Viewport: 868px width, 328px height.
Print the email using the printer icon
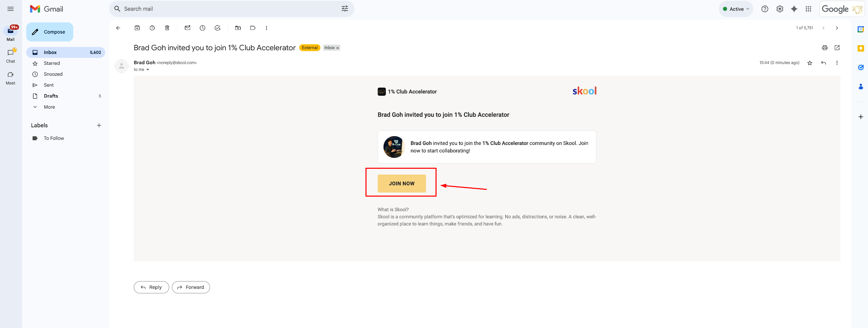click(825, 48)
